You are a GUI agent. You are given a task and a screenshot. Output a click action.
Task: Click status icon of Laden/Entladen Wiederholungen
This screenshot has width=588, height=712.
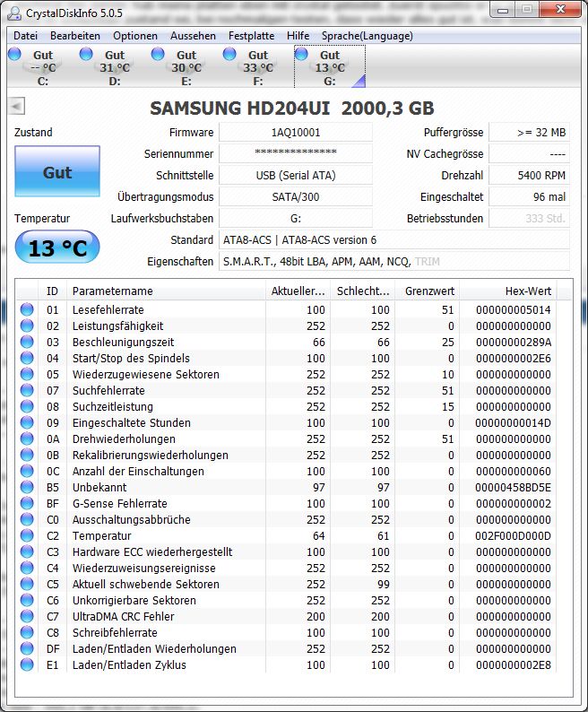point(27,648)
